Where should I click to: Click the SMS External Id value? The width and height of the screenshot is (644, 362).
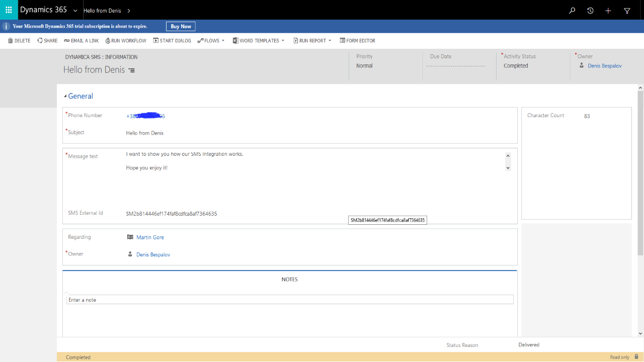point(172,214)
